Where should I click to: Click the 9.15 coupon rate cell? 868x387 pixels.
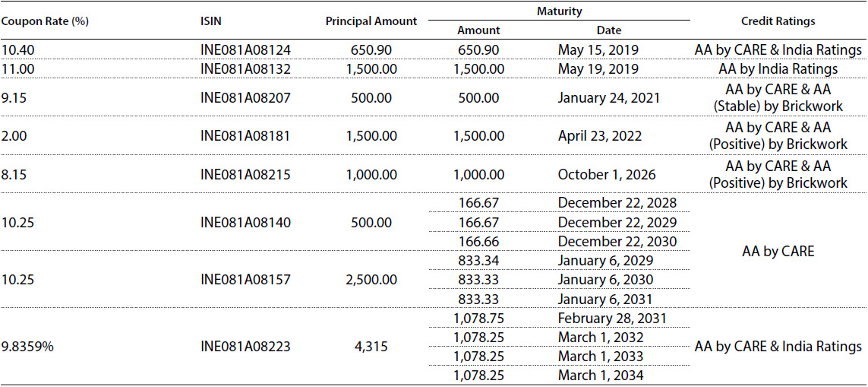(x=11, y=98)
